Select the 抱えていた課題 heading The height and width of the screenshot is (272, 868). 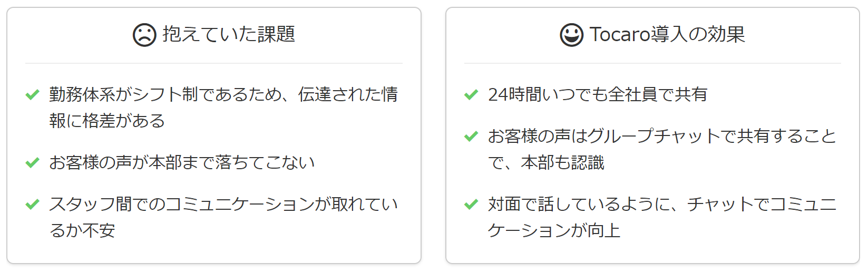[x=229, y=34]
